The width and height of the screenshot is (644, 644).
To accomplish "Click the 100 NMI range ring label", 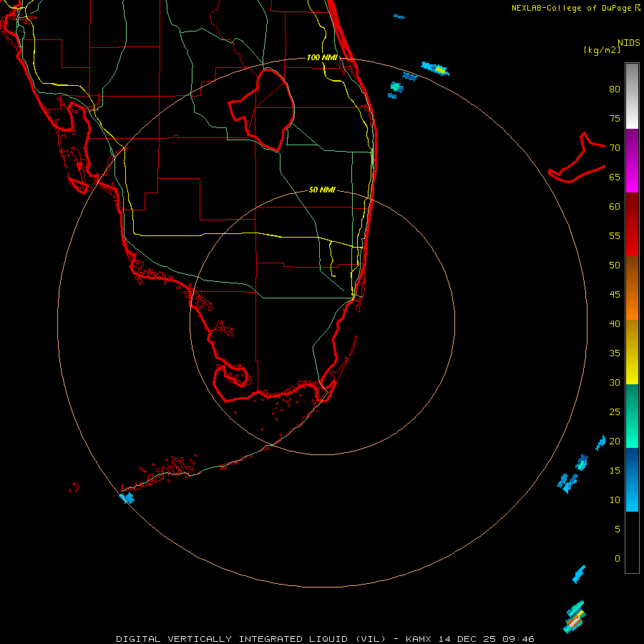I will click(322, 57).
